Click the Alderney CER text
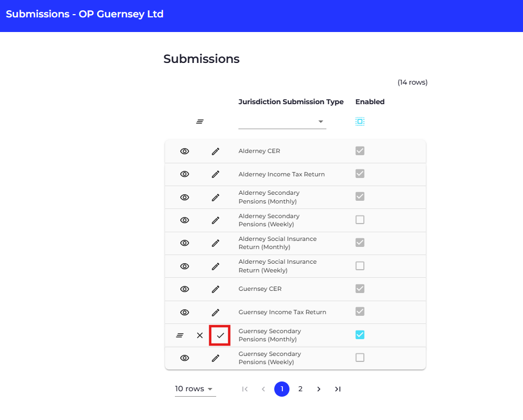 coord(259,151)
